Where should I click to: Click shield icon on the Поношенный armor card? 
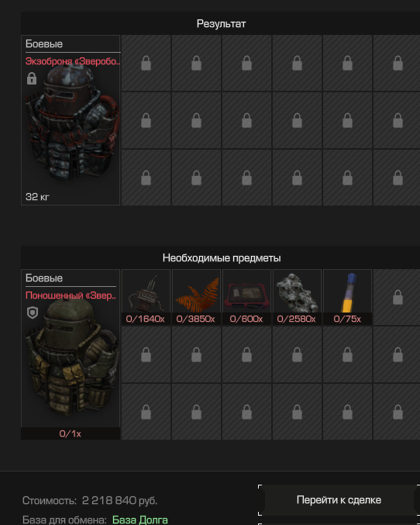(33, 313)
